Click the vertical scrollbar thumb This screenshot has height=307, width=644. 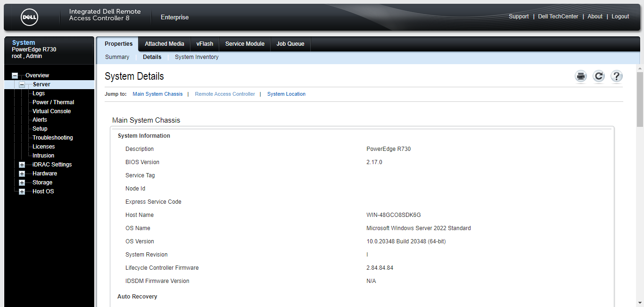coord(640,99)
